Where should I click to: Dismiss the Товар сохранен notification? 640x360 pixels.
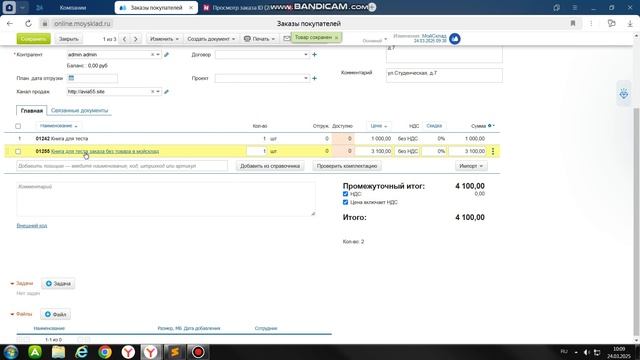pos(336,38)
